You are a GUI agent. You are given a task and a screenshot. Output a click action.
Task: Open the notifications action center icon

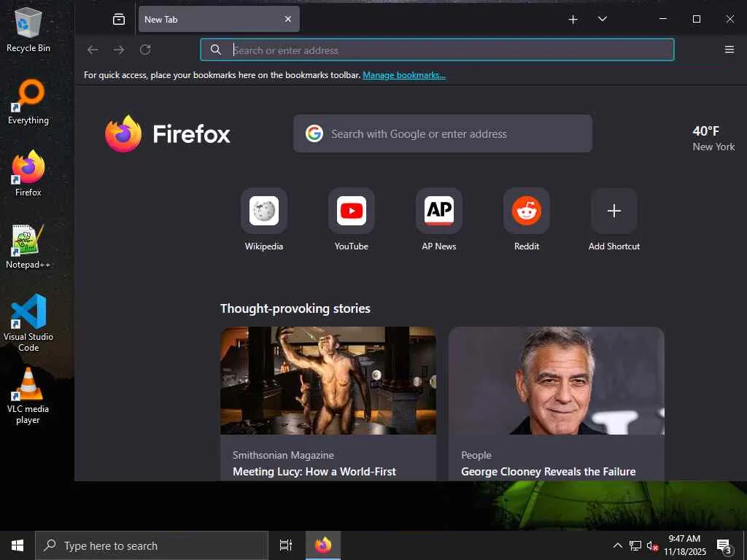(x=723, y=545)
